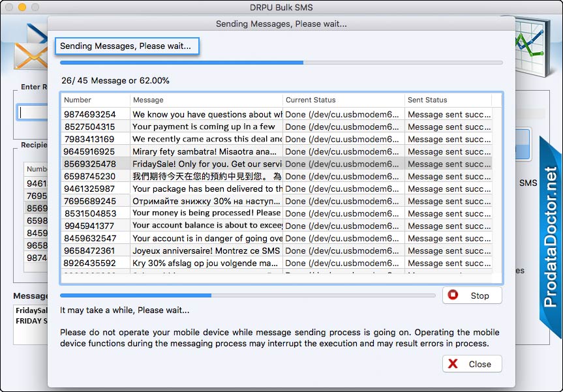This screenshot has width=563, height=392.
Task: Click the envelope icon in the main window
Action: click(x=31, y=56)
